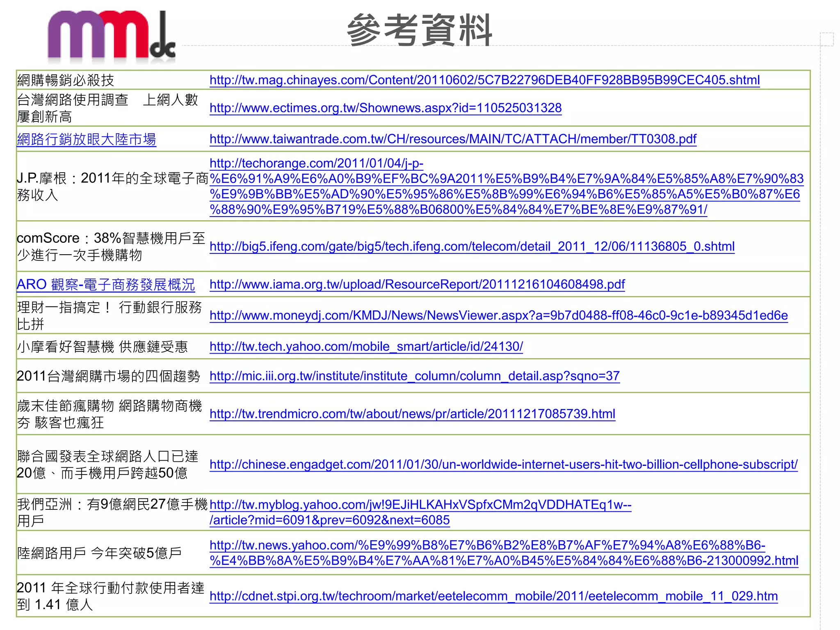Click the mmdc logo image
This screenshot has height=630, width=840.
[112, 37]
